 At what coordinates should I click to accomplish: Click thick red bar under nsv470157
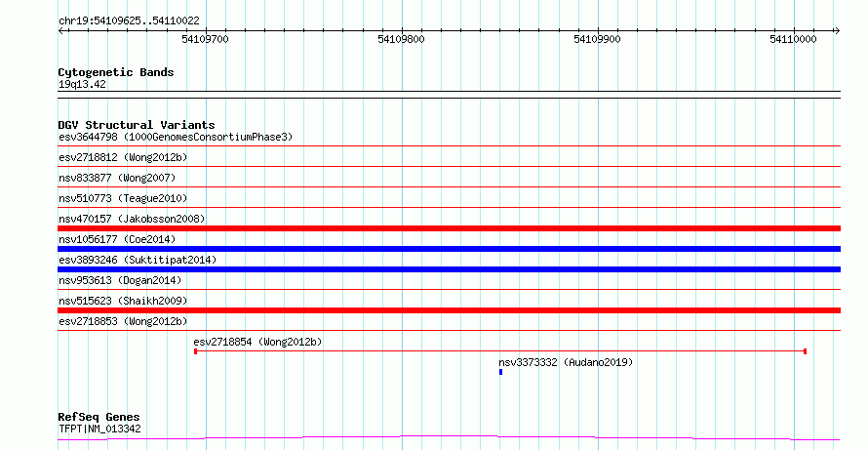point(449,228)
